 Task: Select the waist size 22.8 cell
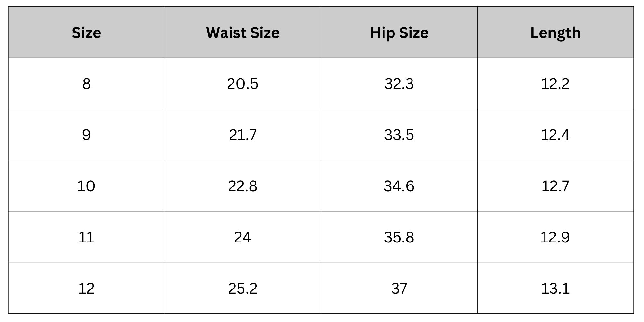point(243,186)
